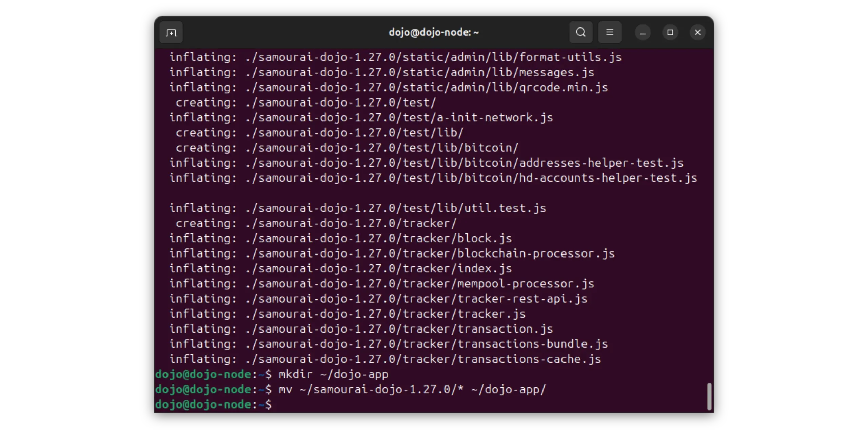The height and width of the screenshot is (433, 868).
Task: Click the dojo@dojo-node window title
Action: [433, 33]
